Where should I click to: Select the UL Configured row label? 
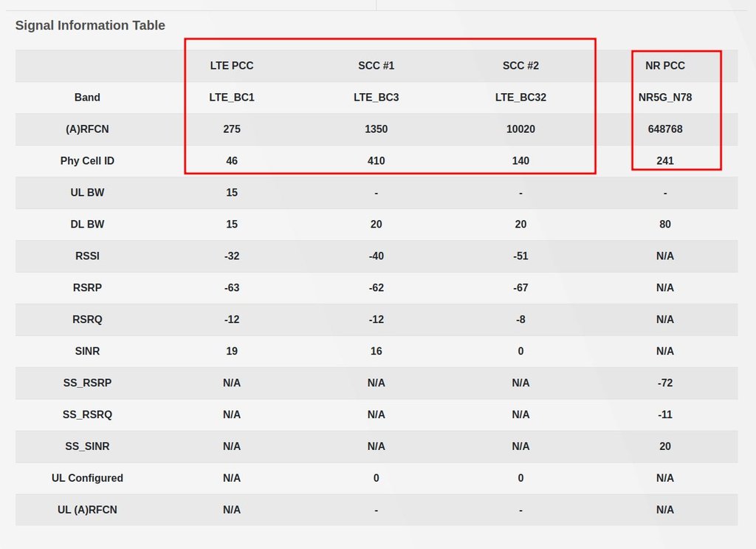(87, 479)
